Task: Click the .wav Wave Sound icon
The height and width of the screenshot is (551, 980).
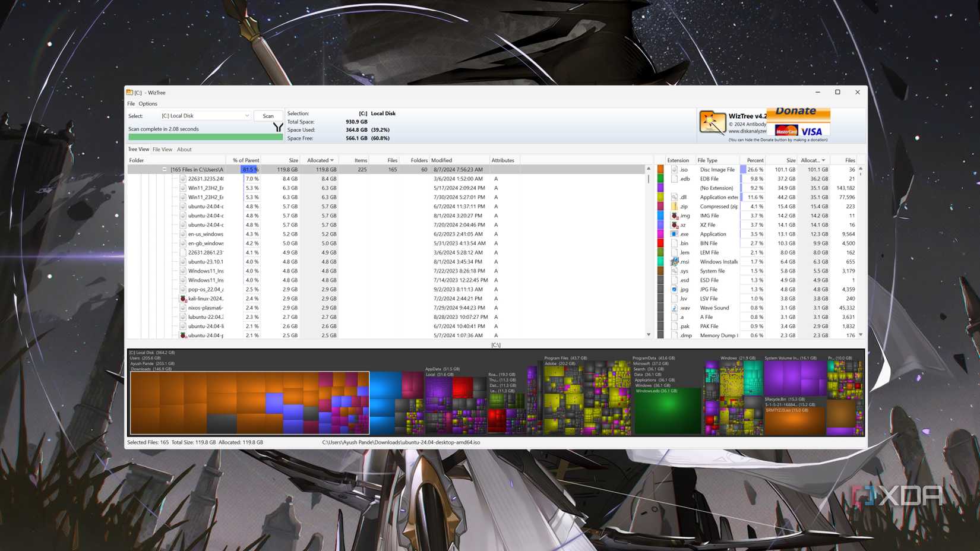Action: [674, 308]
